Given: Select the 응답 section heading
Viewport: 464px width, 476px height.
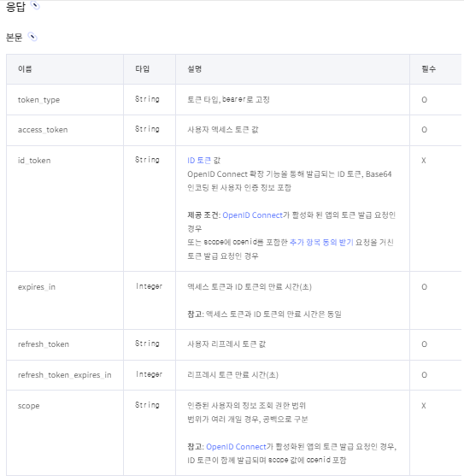Looking at the screenshot, I should tap(15, 7).
